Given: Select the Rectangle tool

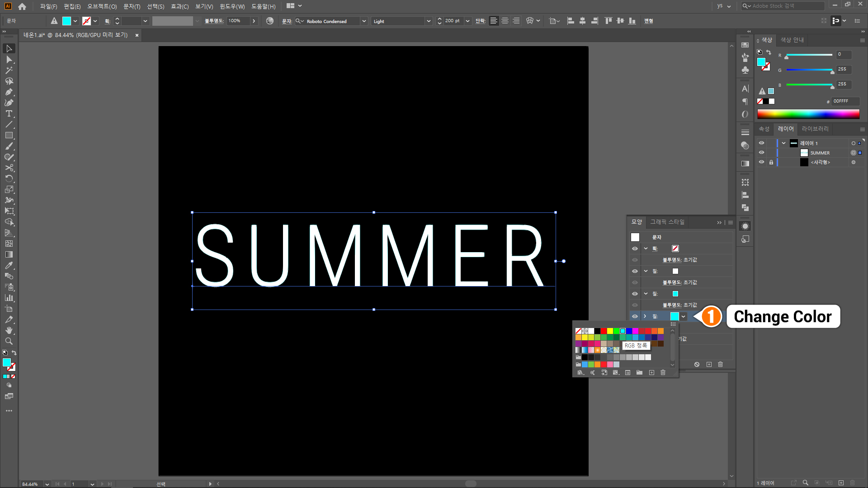Looking at the screenshot, I should click(9, 136).
